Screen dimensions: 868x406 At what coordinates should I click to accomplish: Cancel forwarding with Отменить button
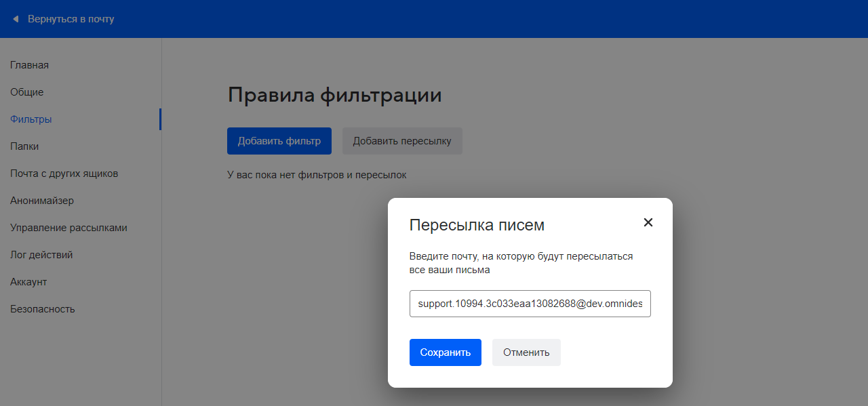526,352
